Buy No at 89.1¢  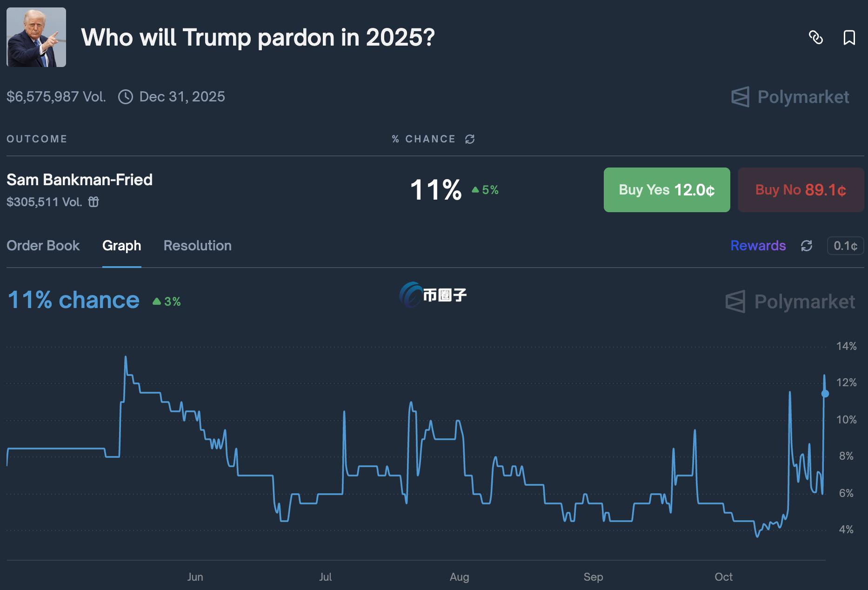(801, 190)
